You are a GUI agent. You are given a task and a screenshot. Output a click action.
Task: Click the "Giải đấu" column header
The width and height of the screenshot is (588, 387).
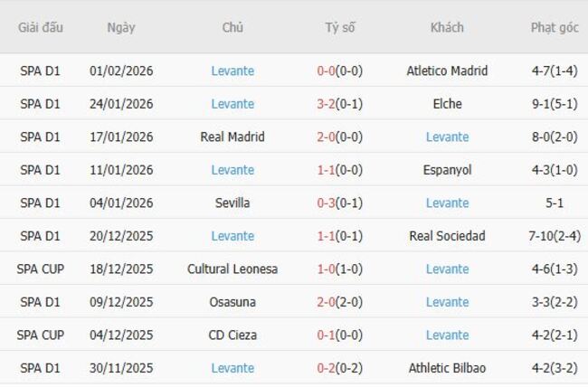(41, 27)
